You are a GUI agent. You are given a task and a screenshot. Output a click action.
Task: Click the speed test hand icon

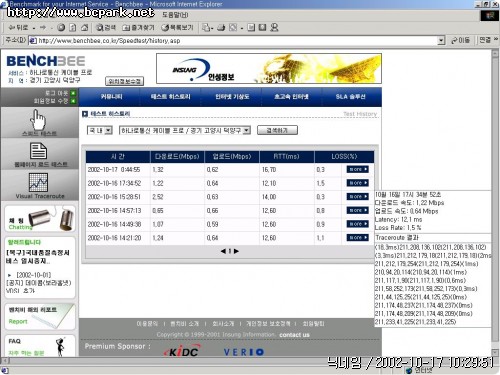[x=38, y=120]
